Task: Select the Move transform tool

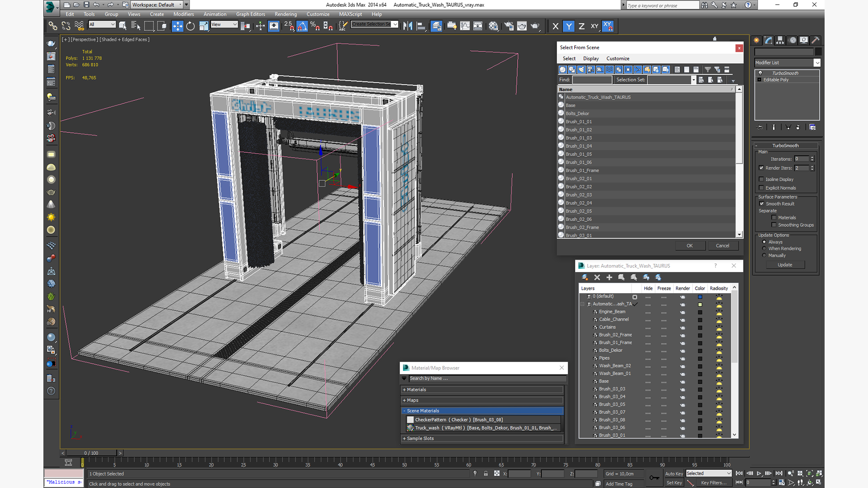Action: [178, 26]
